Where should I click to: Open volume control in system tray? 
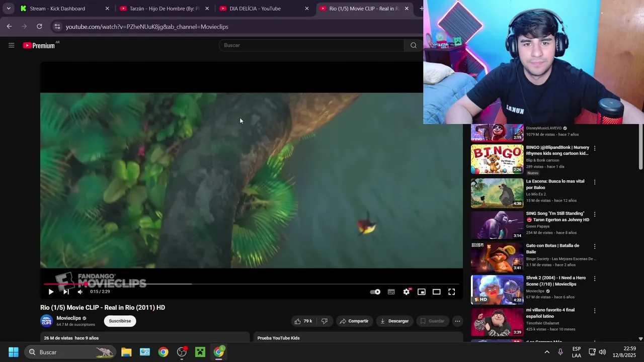602,352
